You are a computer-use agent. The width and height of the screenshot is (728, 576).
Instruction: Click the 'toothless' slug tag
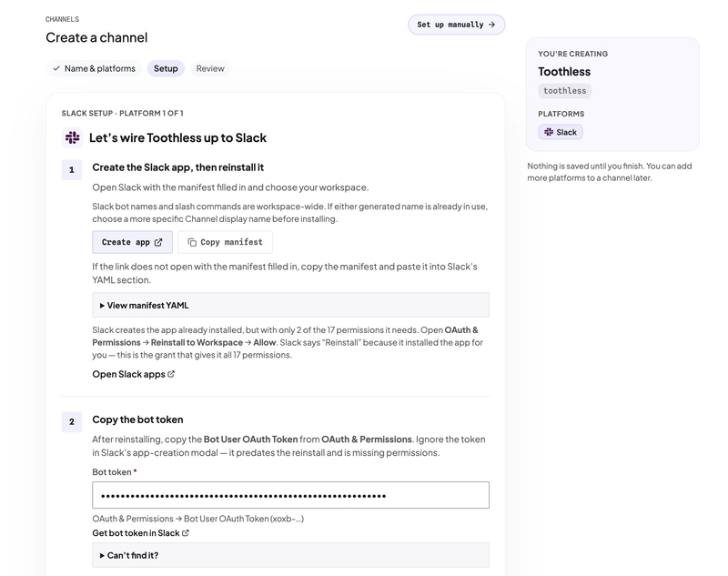(x=564, y=91)
